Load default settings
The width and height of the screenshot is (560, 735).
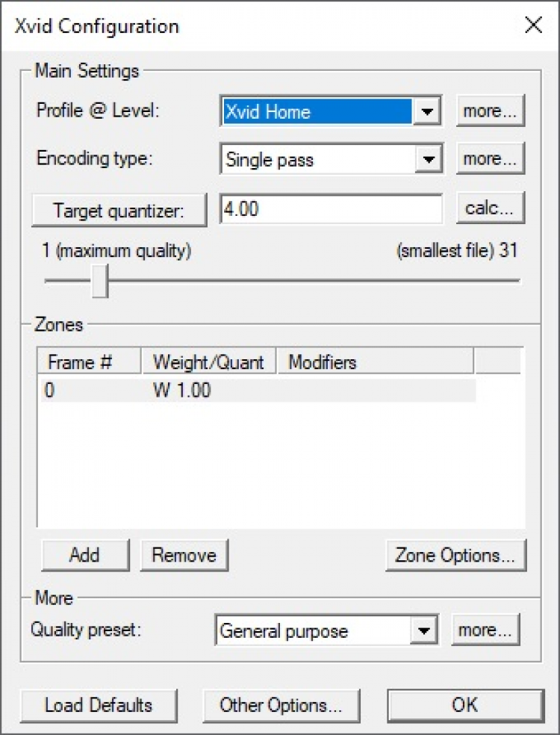99,705
